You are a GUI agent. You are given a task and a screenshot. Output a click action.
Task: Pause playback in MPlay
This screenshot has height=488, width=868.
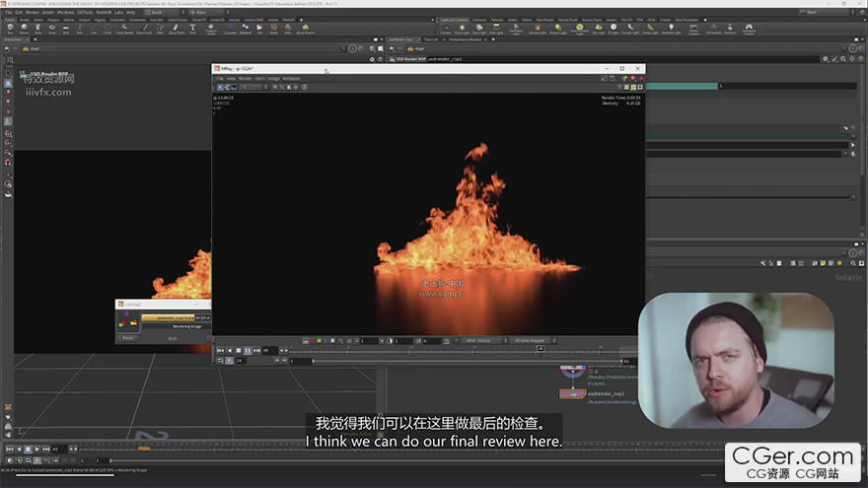[248, 350]
